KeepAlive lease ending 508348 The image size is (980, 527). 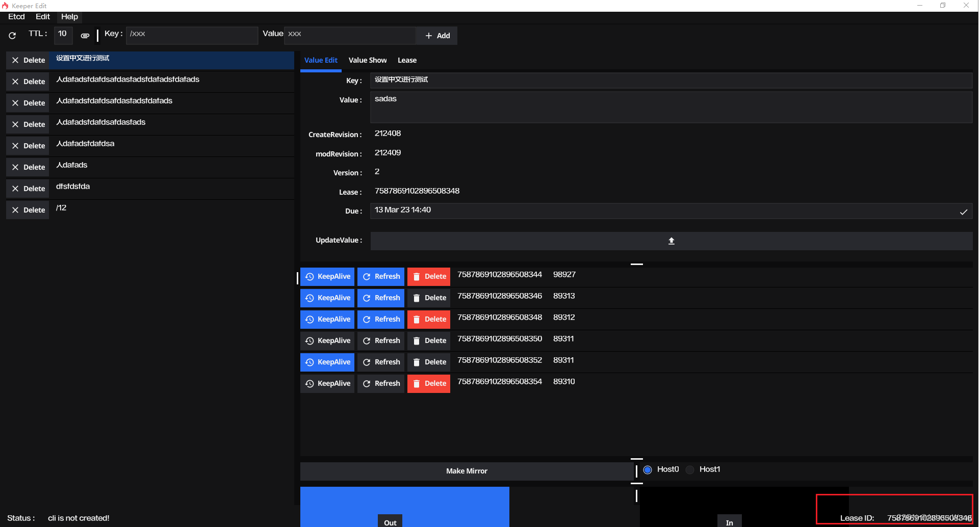327,320
